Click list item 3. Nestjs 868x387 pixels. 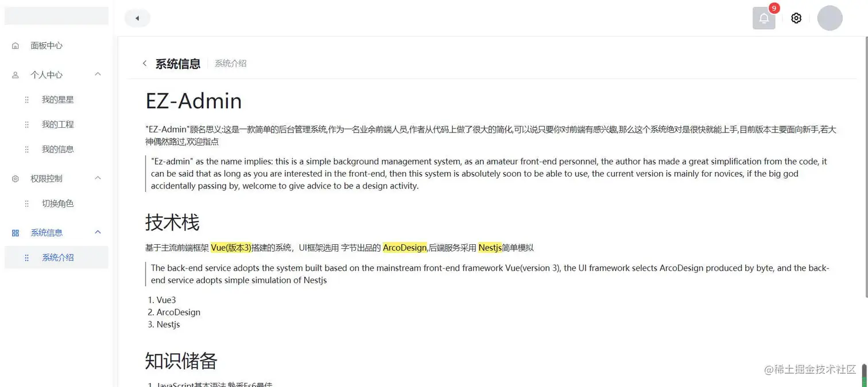pyautogui.click(x=164, y=325)
